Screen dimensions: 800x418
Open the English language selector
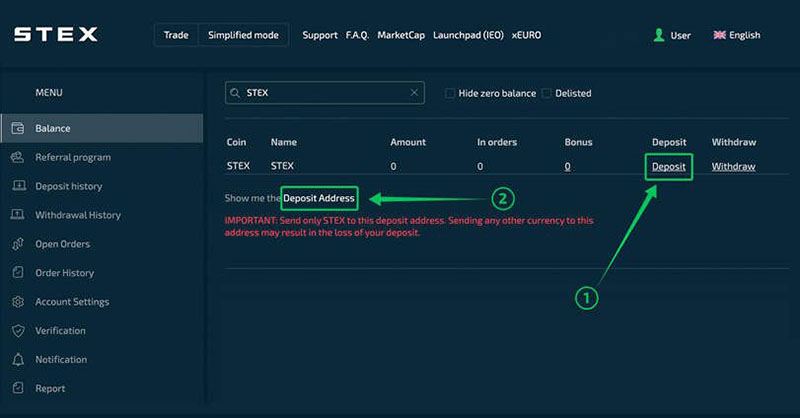pos(737,35)
